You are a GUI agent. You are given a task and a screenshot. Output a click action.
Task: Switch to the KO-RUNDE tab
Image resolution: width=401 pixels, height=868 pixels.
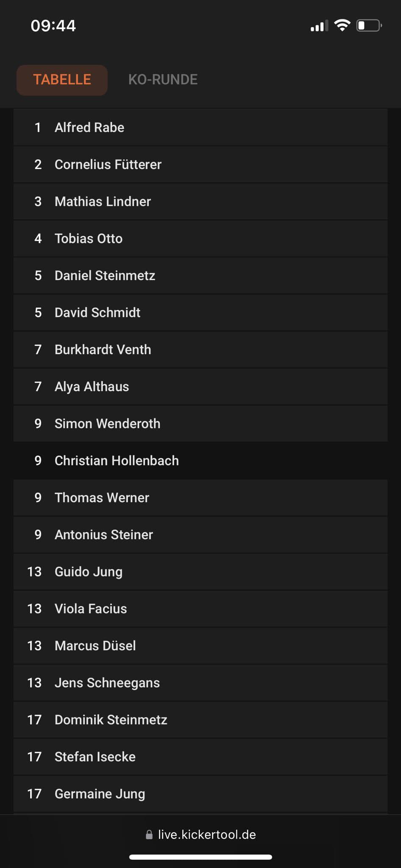coord(163,80)
